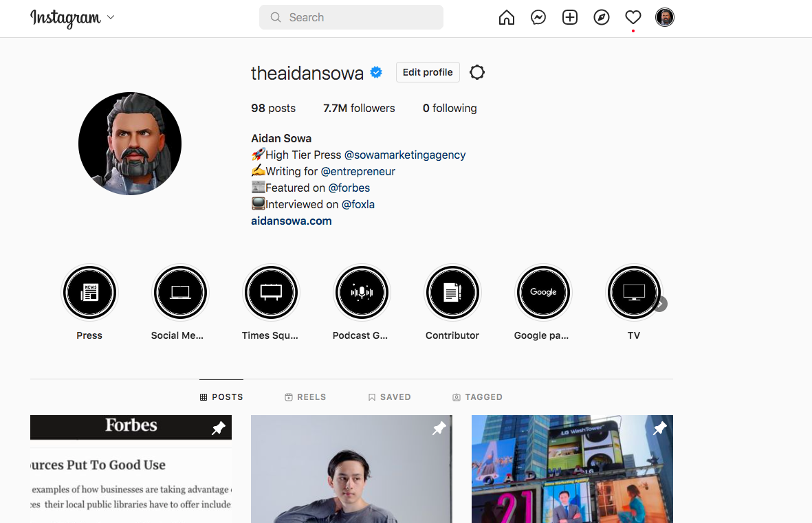This screenshot has height=523, width=812.
Task: Open the @entrepreneur mention link
Action: coord(358,171)
